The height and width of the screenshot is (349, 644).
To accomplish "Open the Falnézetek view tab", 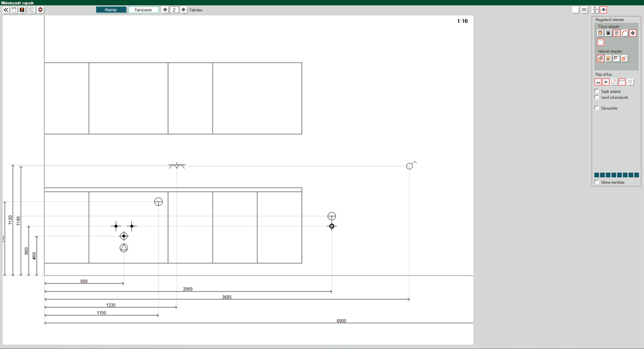I will click(143, 10).
